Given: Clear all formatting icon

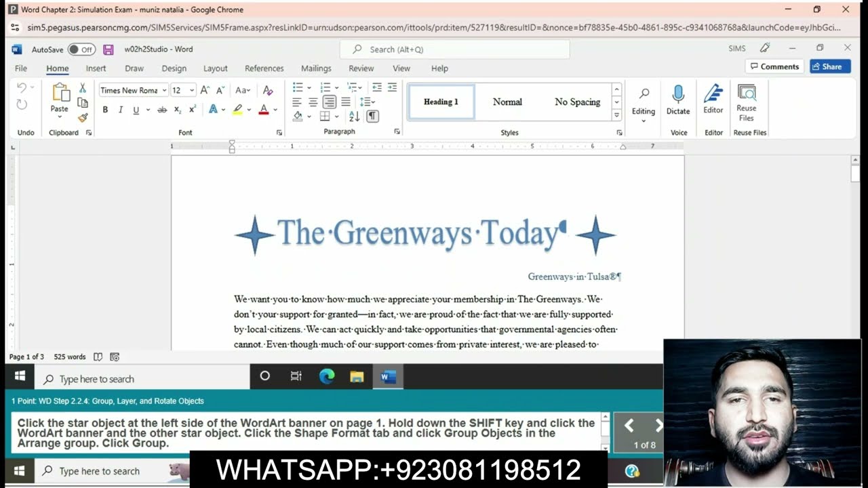Looking at the screenshot, I should [268, 90].
